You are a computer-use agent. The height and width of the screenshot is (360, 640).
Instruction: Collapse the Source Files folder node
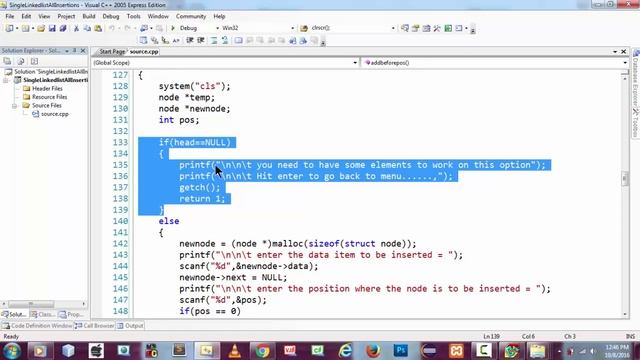[14, 106]
